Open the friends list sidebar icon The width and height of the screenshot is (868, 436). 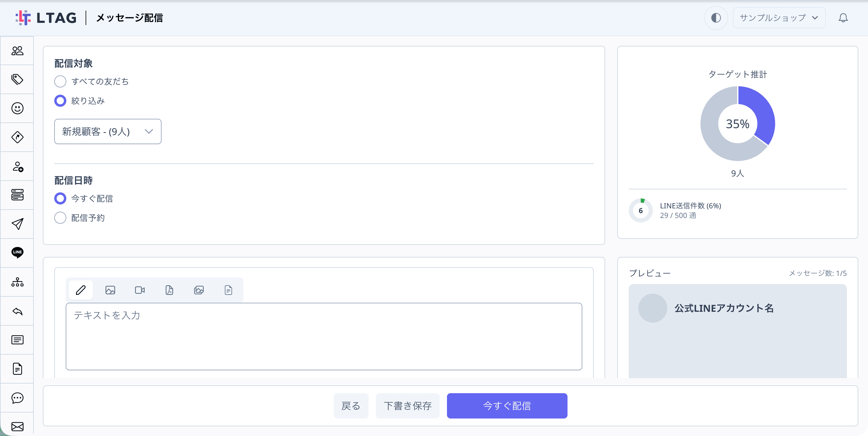(x=17, y=51)
